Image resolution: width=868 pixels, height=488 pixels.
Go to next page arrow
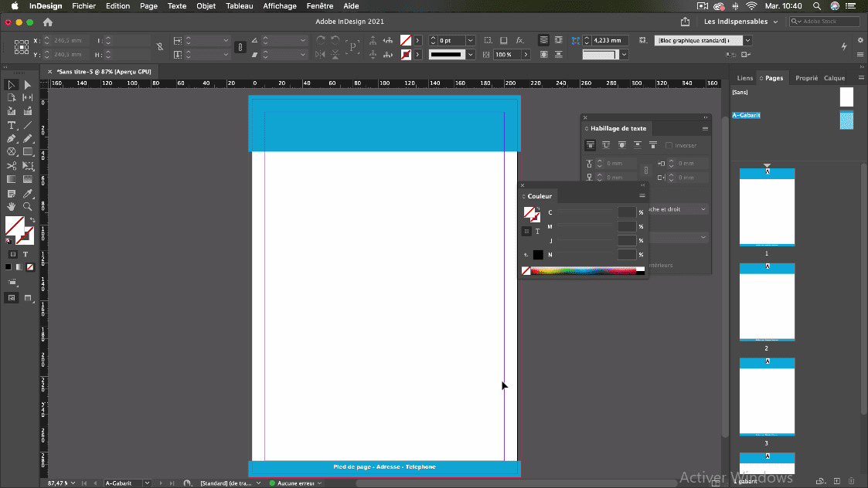(x=161, y=483)
